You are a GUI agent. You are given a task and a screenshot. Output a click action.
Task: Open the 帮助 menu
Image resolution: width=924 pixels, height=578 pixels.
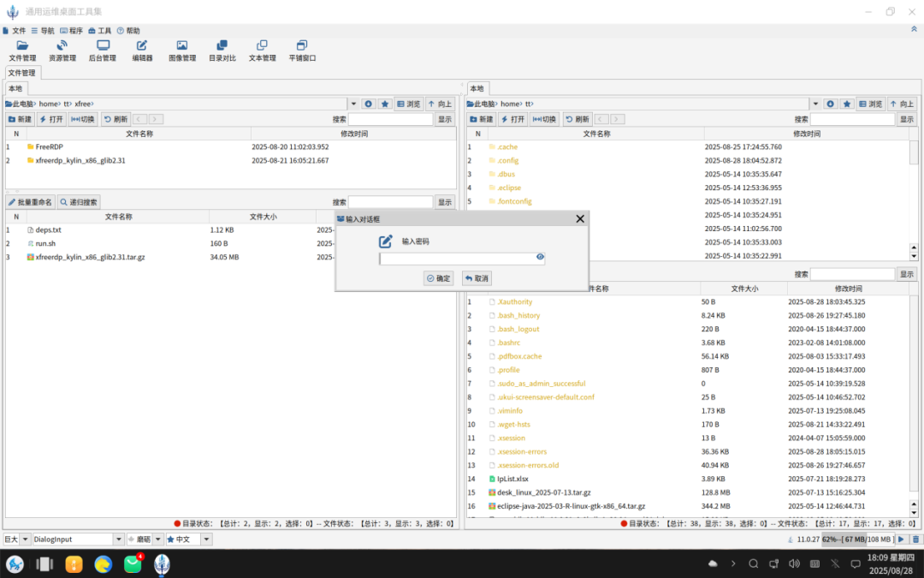(128, 31)
